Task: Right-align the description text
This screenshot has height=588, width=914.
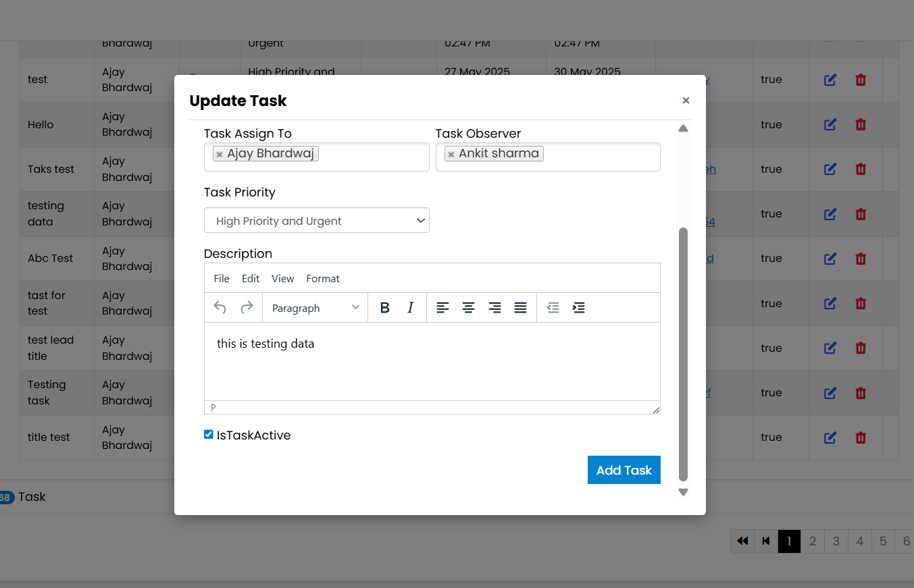Action: (494, 307)
